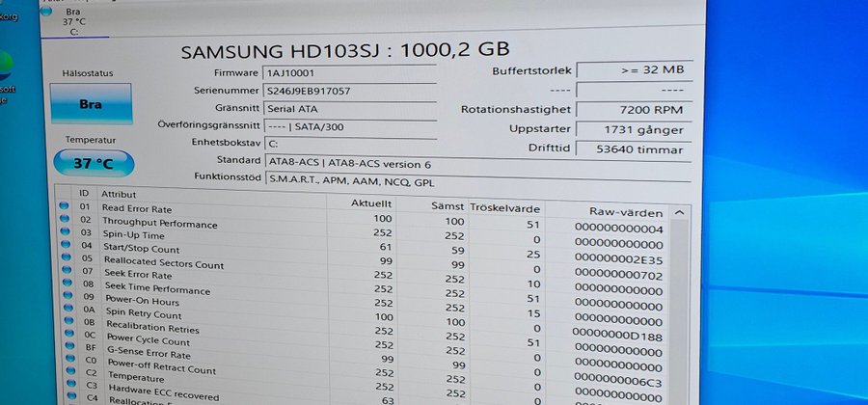The height and width of the screenshot is (405, 868).
Task: Click the Firmware field showing 1AJ10001
Action: [349, 72]
